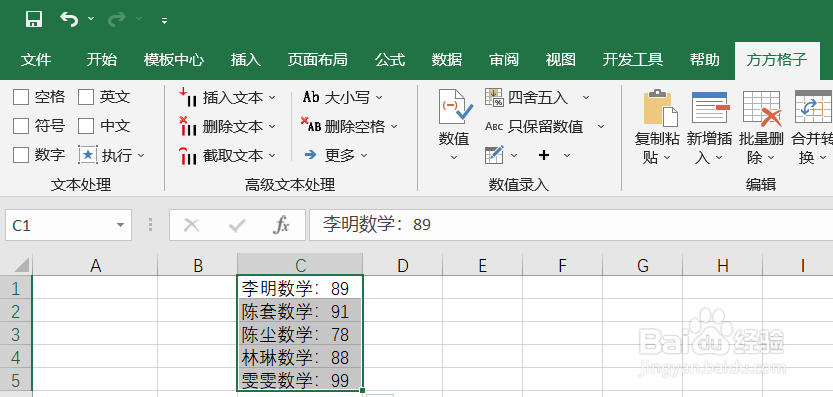
Task: Click the 只保留数值 ABC icon
Action: point(494,126)
